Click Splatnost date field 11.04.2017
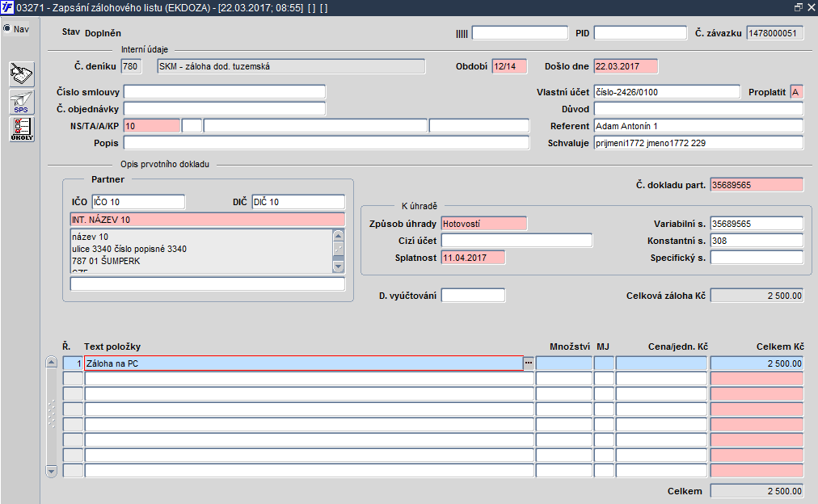The width and height of the screenshot is (818, 504). pos(473,258)
